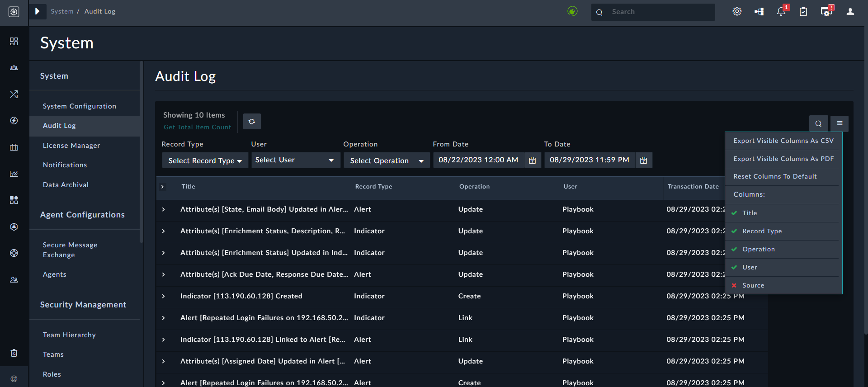Sort by Record Type column header
Viewport: 868px width, 387px height.
click(373, 187)
